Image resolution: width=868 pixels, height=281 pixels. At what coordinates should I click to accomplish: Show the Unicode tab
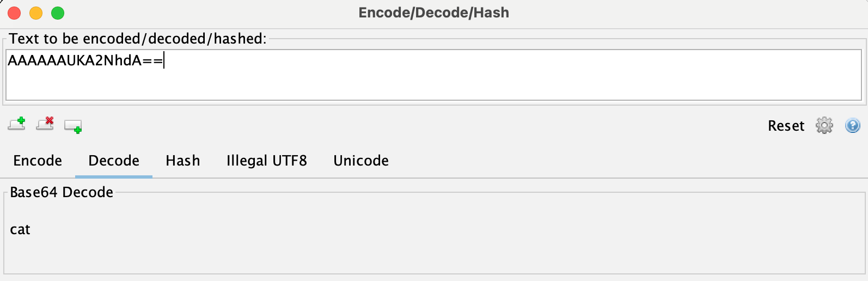click(x=361, y=161)
